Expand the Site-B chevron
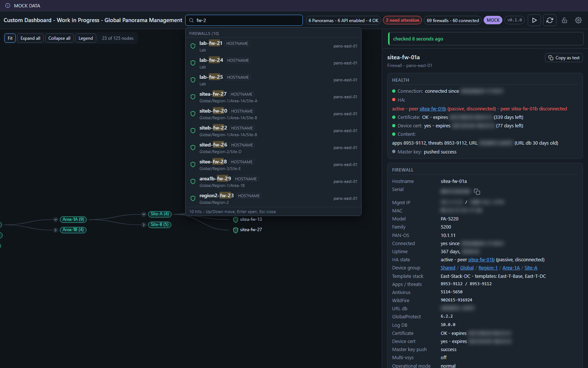Screen dimensions: 588x368 click(144, 225)
